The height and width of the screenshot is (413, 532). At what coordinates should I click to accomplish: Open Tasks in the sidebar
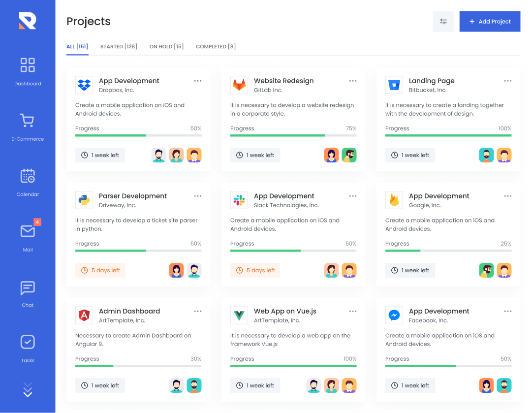coord(28,342)
